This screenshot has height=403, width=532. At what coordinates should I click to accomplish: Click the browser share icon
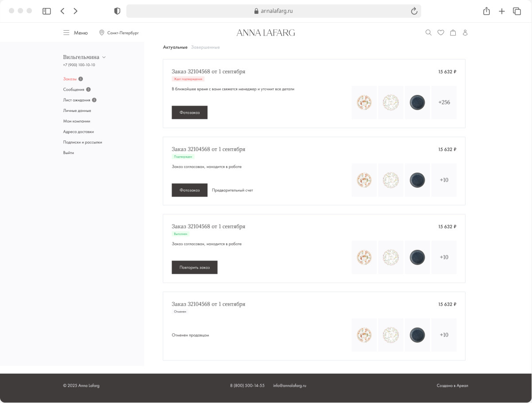point(486,11)
